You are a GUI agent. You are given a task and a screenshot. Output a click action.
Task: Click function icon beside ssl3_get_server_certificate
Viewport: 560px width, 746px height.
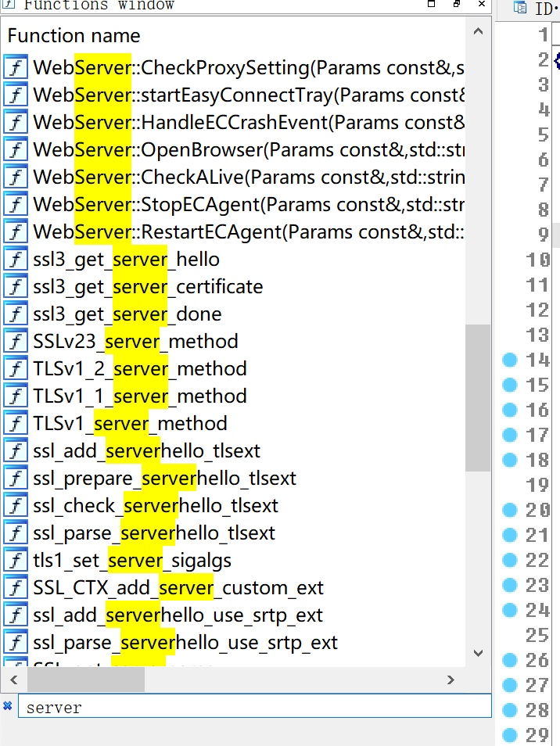(x=16, y=286)
